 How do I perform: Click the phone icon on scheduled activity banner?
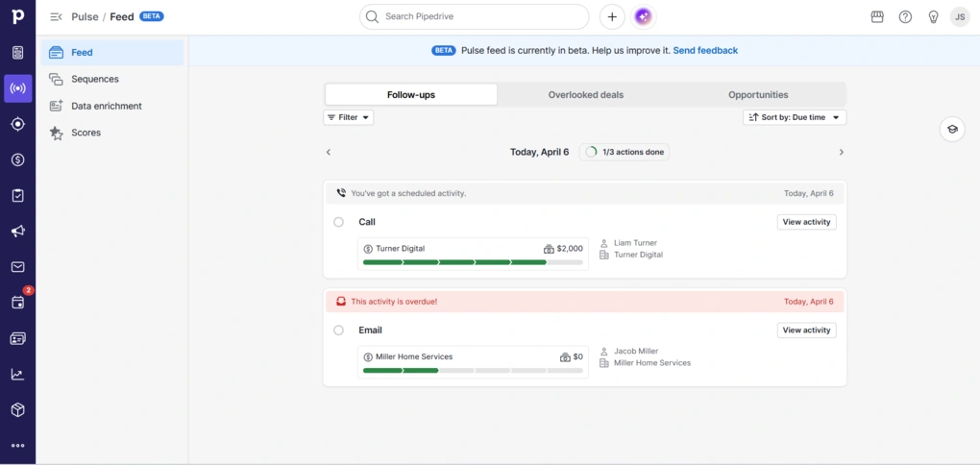pos(341,193)
